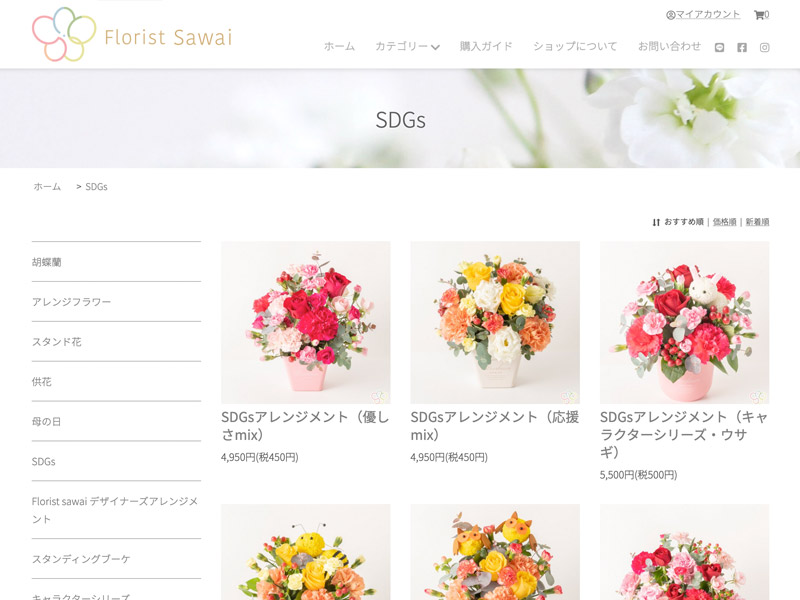The image size is (800, 600).
Task: Click the ホーム breadcrumb link
Action: [x=47, y=187]
